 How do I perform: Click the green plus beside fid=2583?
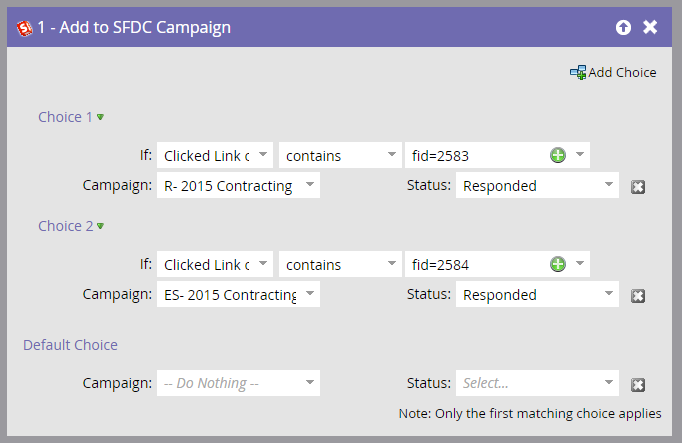tap(558, 155)
